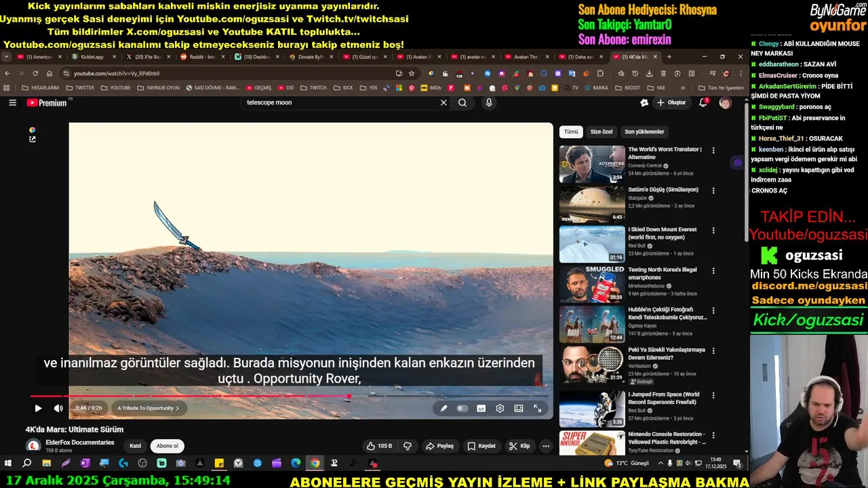Select the Size özel filter chip
The image size is (868, 488).
pos(601,131)
